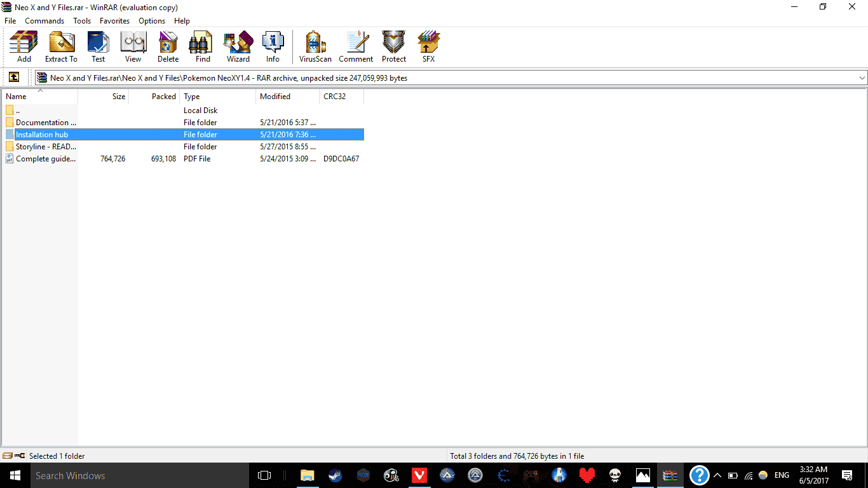Select the Documentation folder name

(46, 122)
